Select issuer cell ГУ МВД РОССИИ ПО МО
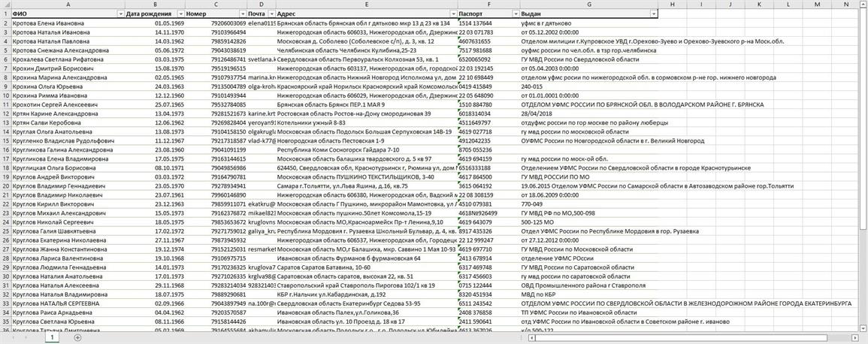This screenshot has height=344, width=868. [x=589, y=177]
